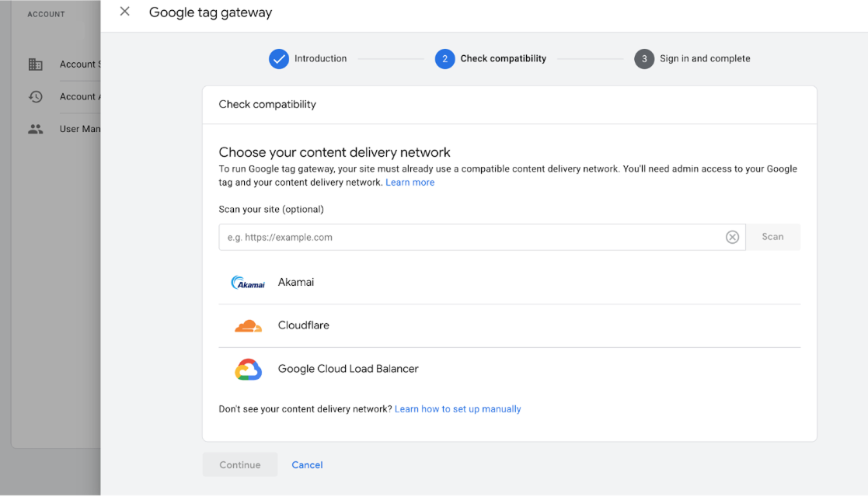Select the Introduction step label
868x497 pixels.
[320, 59]
